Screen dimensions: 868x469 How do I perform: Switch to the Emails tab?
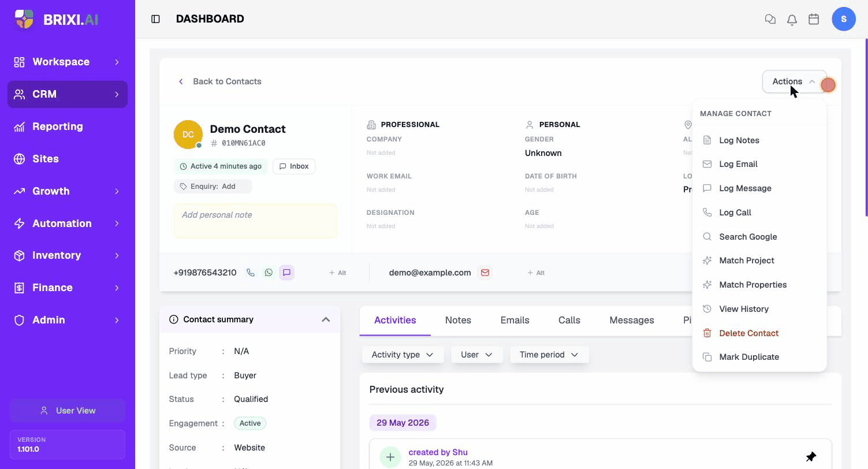click(x=515, y=320)
